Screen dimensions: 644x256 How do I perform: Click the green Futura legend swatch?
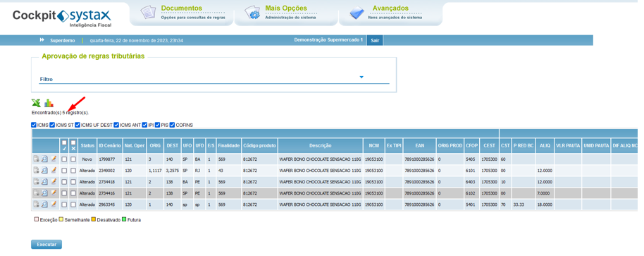123,220
